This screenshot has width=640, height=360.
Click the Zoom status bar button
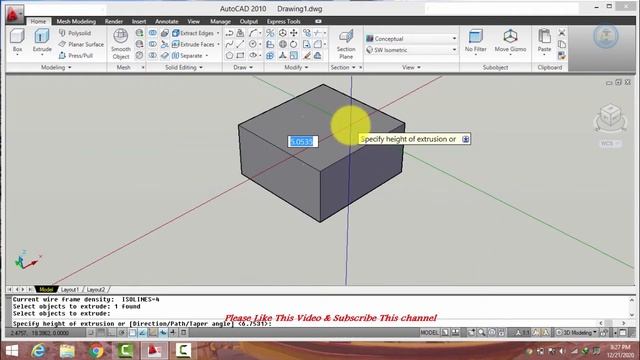point(482,333)
